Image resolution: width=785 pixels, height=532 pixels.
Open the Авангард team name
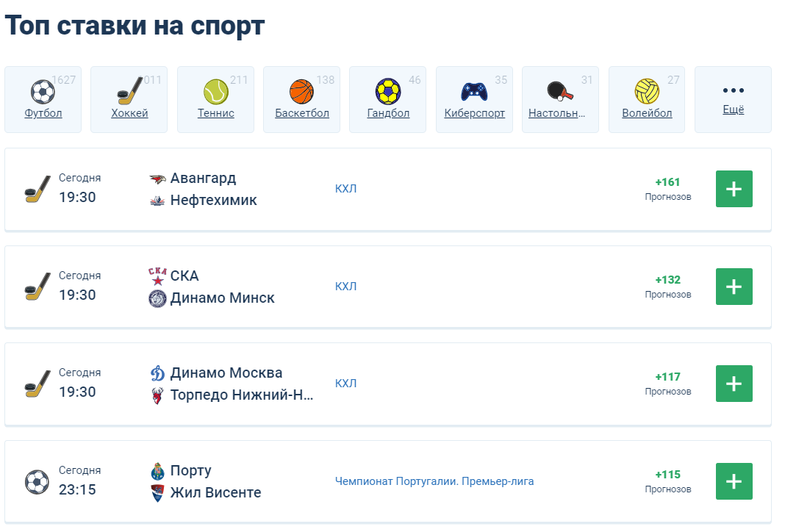204,178
